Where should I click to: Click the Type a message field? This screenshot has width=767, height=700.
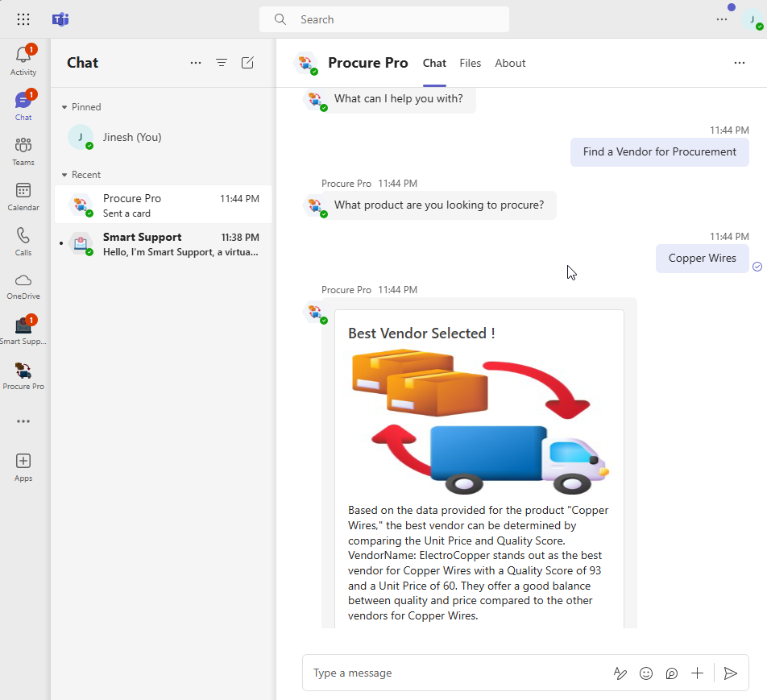tap(451, 673)
